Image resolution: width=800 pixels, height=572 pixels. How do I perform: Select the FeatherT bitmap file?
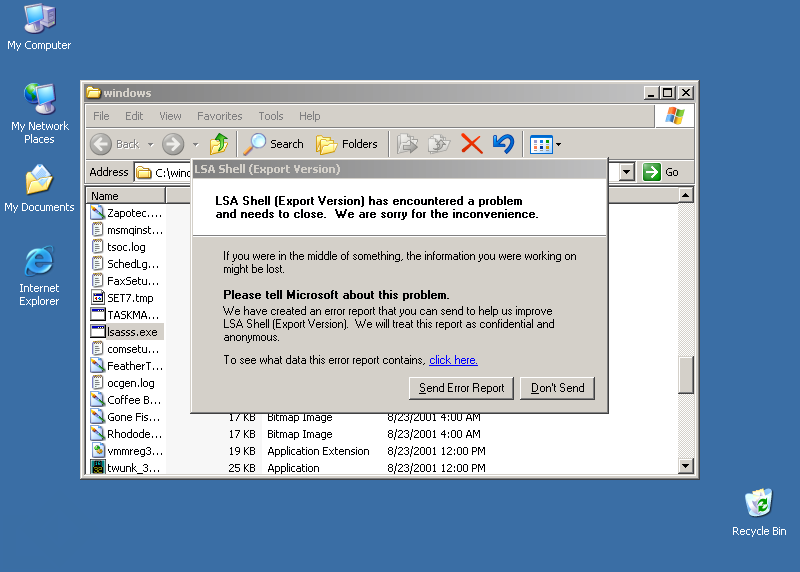pos(127,366)
